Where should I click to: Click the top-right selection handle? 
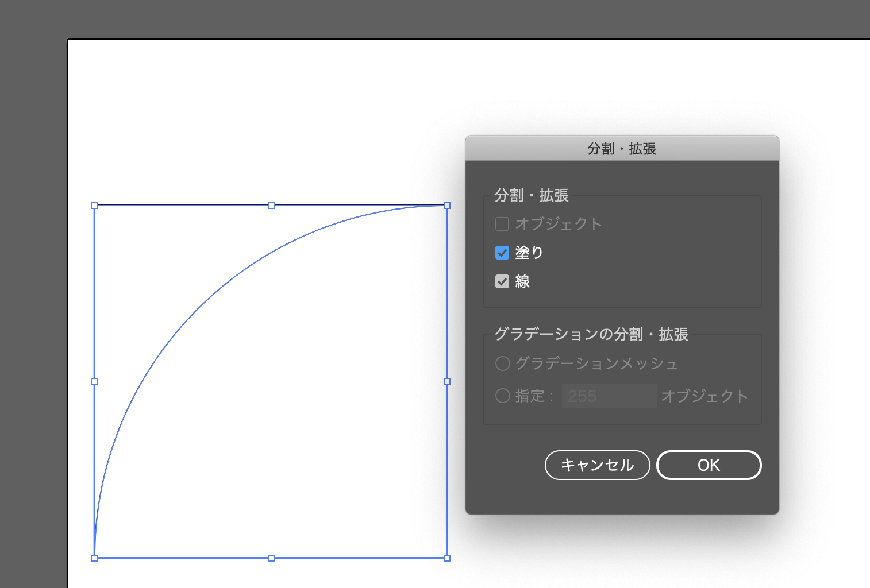pos(446,205)
